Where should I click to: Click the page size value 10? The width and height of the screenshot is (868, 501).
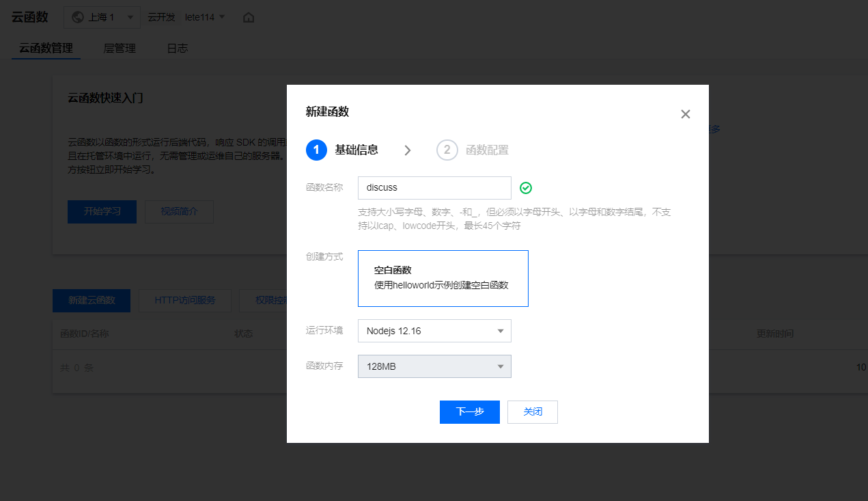(860, 367)
